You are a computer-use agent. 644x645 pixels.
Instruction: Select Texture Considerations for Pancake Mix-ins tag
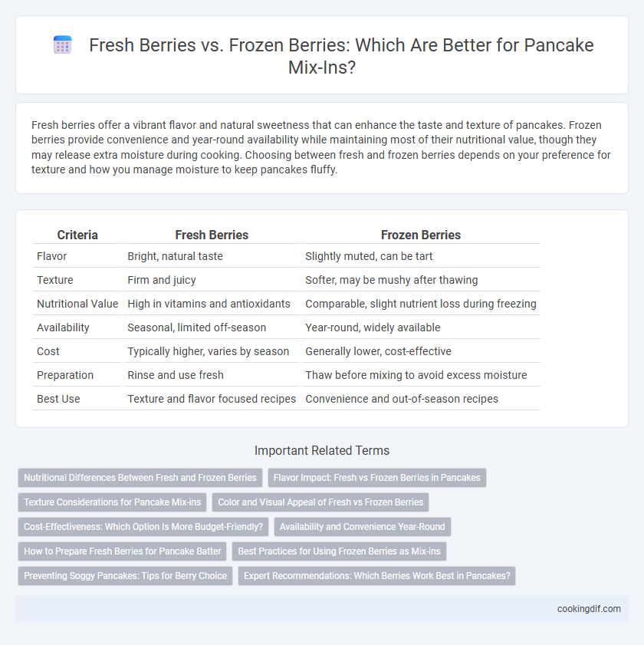pyautogui.click(x=112, y=502)
